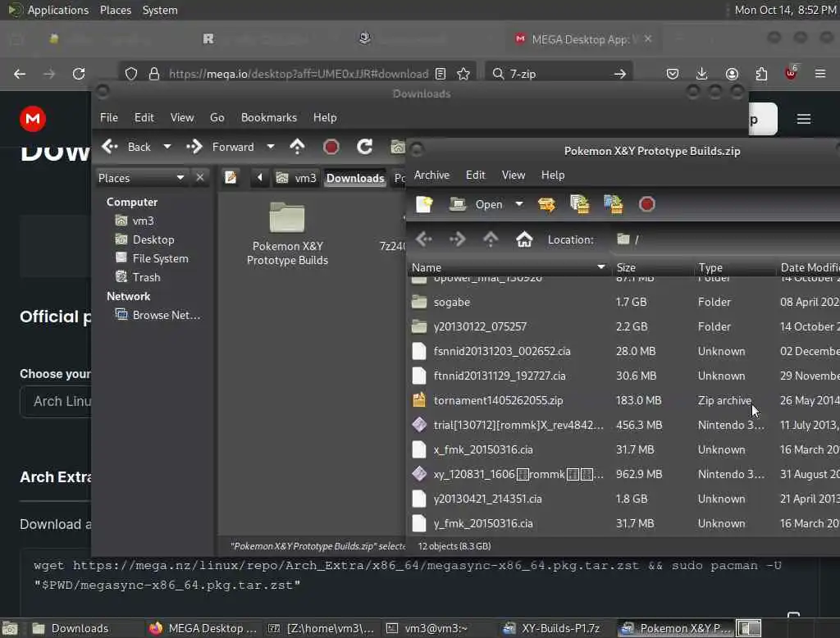Image resolution: width=840 pixels, height=638 pixels.
Task: Select ftnnid20131129_192727.cia file
Action: (x=623, y=376)
